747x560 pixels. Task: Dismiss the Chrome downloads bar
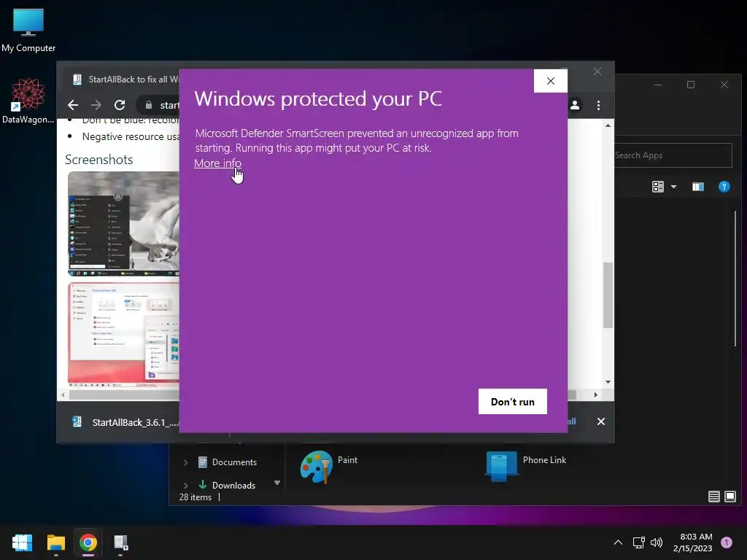pyautogui.click(x=601, y=421)
